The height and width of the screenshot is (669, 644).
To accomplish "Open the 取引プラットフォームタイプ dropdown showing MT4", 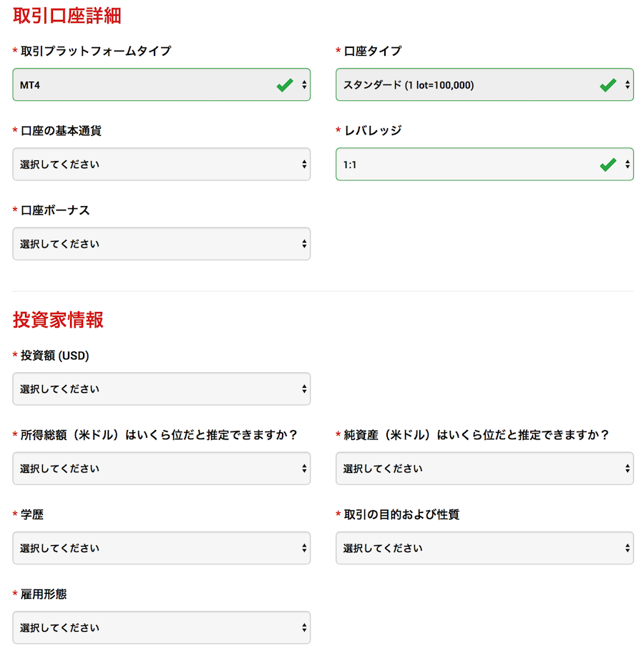I will point(161,84).
